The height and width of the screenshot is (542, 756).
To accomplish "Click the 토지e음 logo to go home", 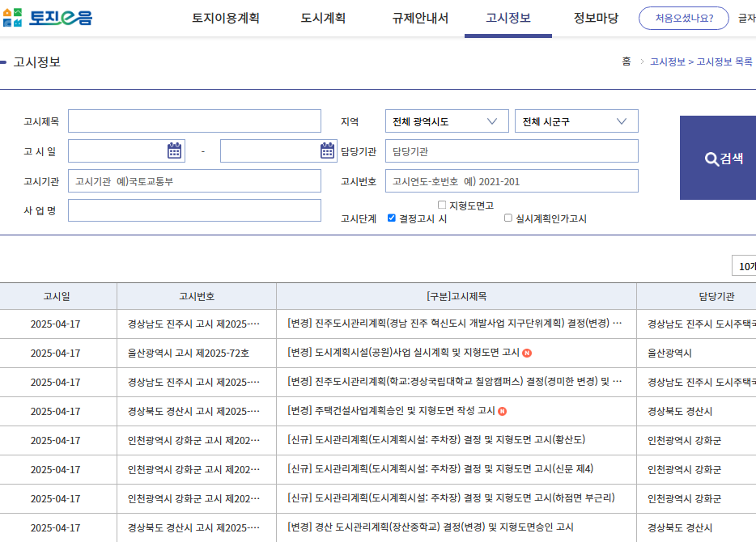I will tap(49, 17).
